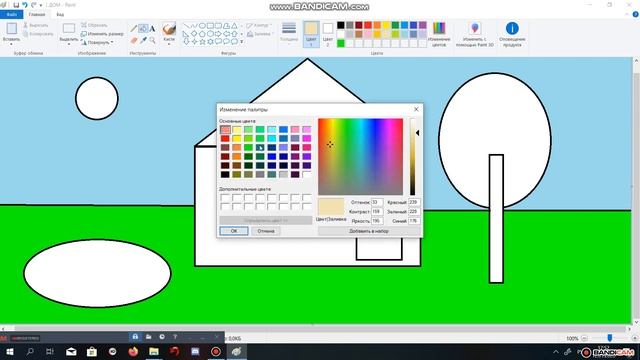
Task: Switch to the Home (Главная) ribbon tab
Action: pos(37,14)
